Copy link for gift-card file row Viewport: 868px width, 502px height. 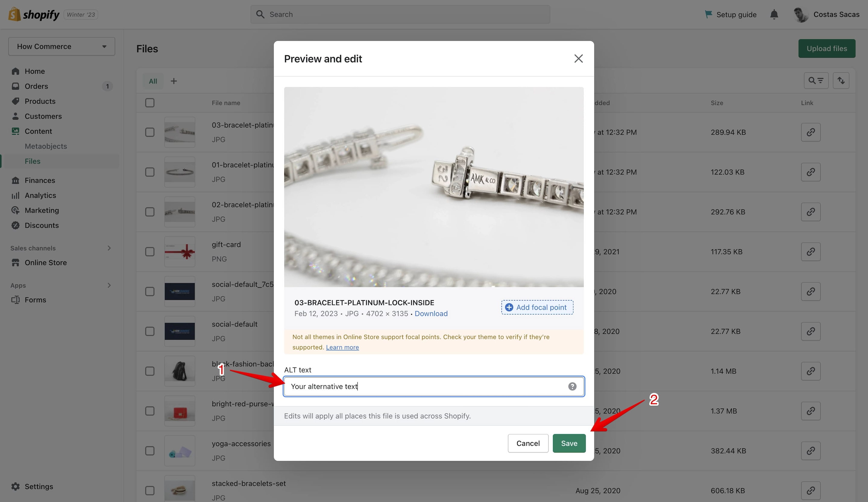811,252
